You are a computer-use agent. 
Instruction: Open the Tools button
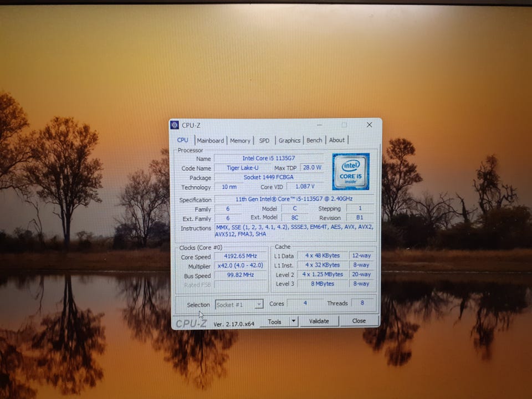274,321
